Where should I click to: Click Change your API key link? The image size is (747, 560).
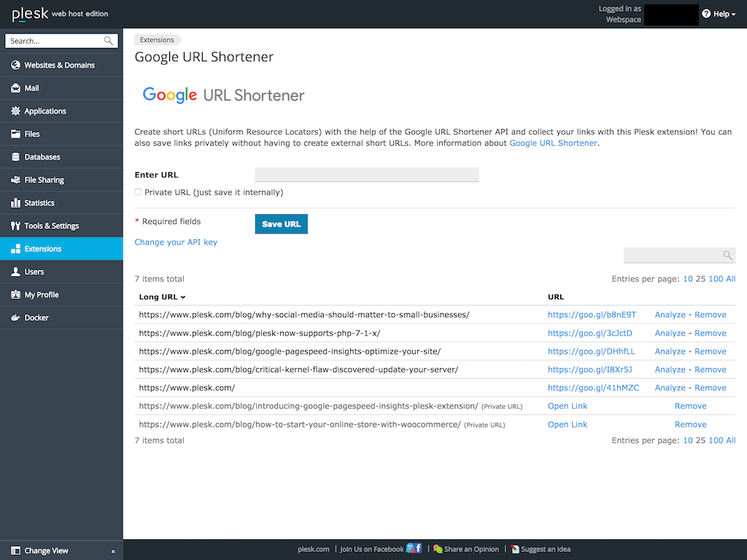176,242
